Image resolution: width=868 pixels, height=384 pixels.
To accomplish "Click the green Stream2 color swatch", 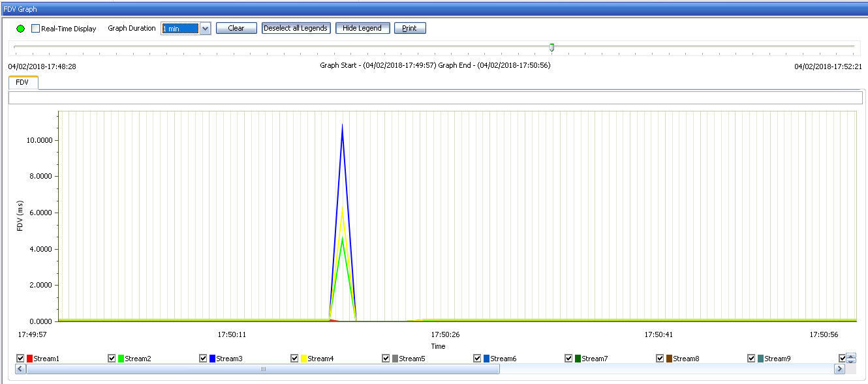I will pyautogui.click(x=121, y=359).
